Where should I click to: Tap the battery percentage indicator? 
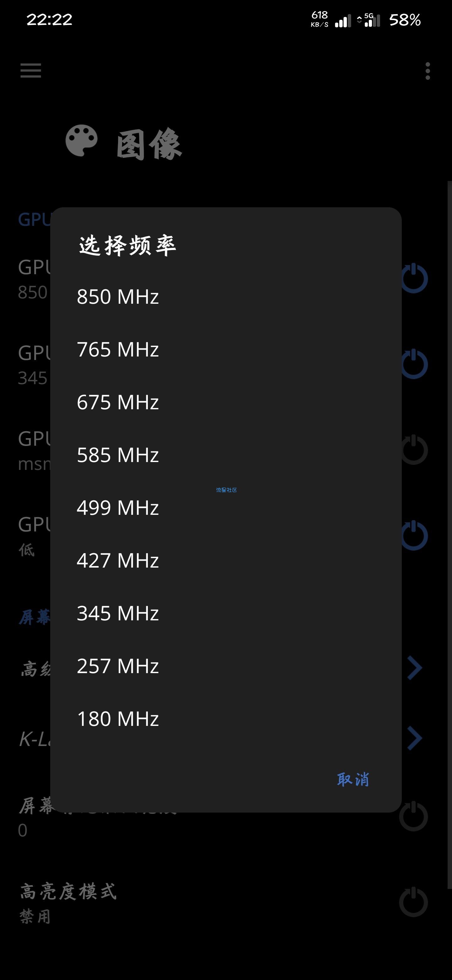405,20
